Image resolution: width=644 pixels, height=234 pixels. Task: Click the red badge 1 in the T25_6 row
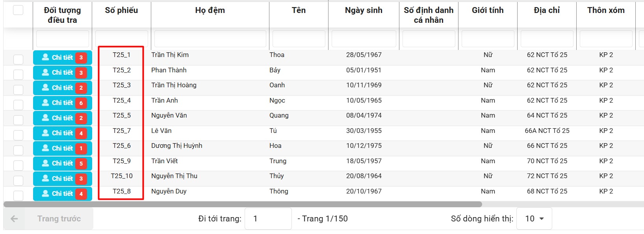[81, 148]
